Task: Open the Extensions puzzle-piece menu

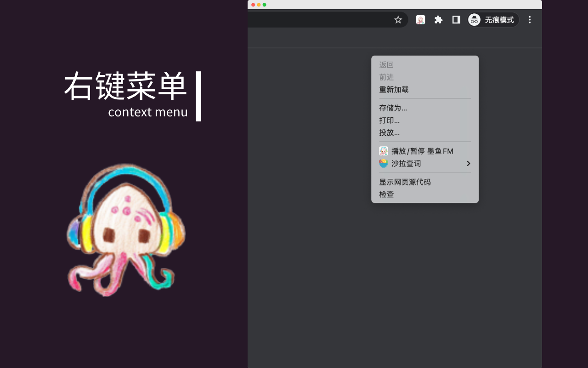Action: (438, 19)
